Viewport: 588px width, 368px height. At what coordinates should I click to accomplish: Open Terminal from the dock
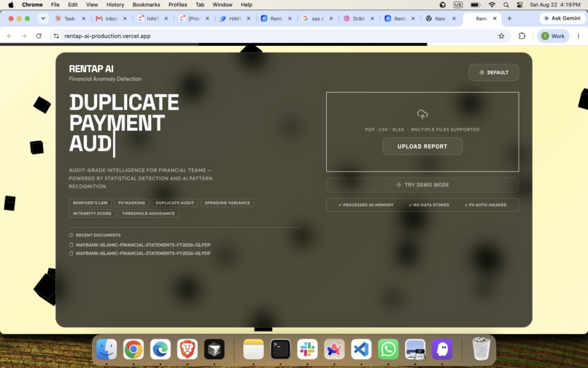click(280, 349)
